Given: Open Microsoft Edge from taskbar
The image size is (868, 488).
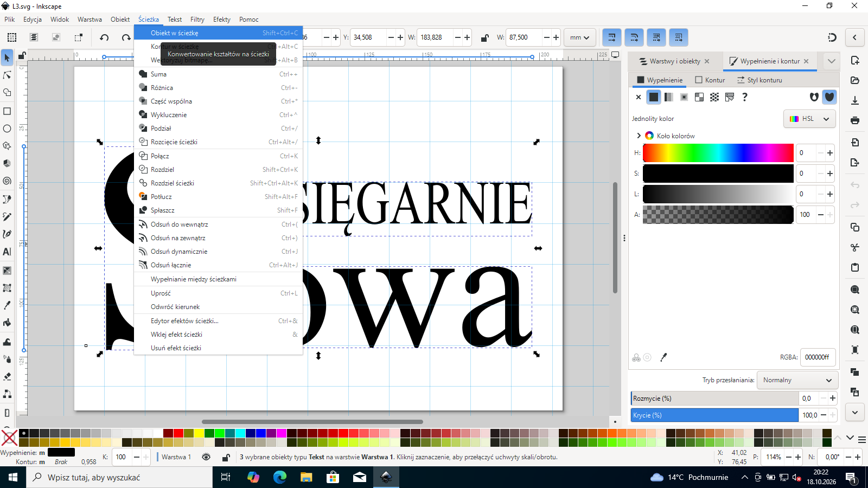Looking at the screenshot, I should click(279, 477).
